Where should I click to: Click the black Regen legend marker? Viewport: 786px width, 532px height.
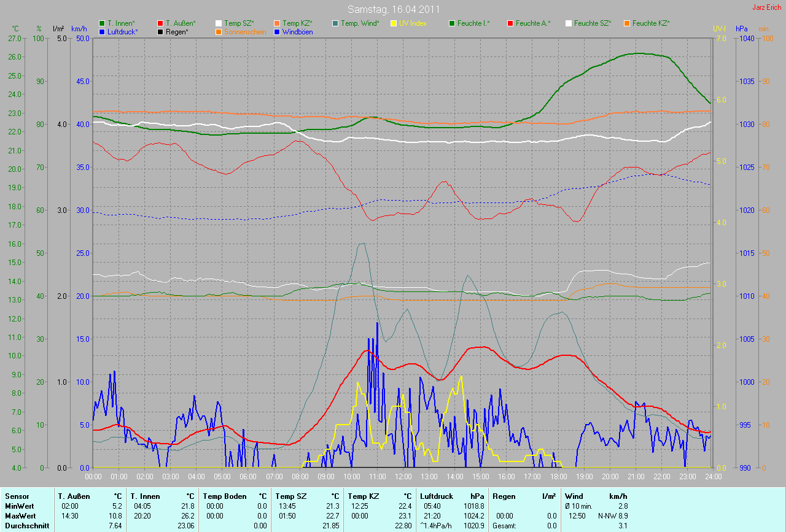coord(160,31)
